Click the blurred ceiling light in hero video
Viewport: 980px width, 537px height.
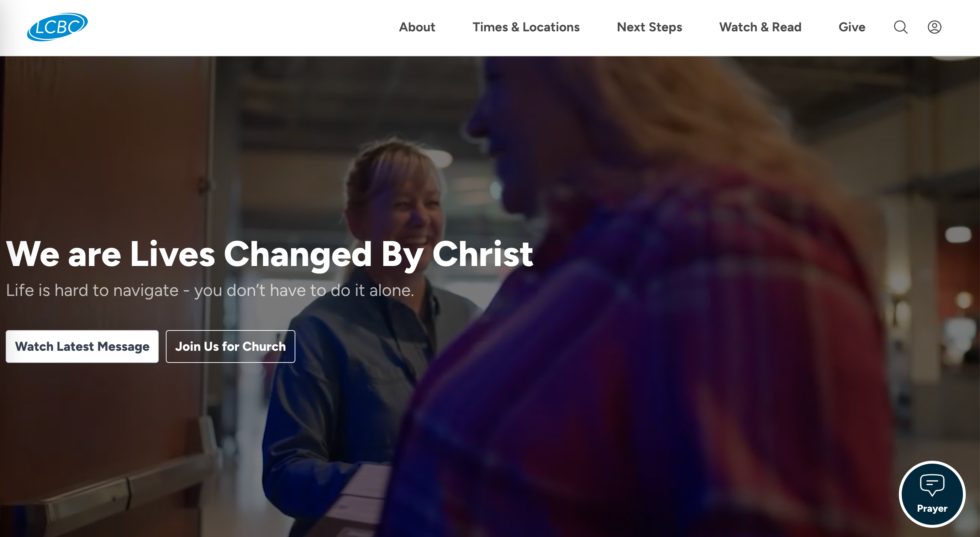tap(958, 234)
